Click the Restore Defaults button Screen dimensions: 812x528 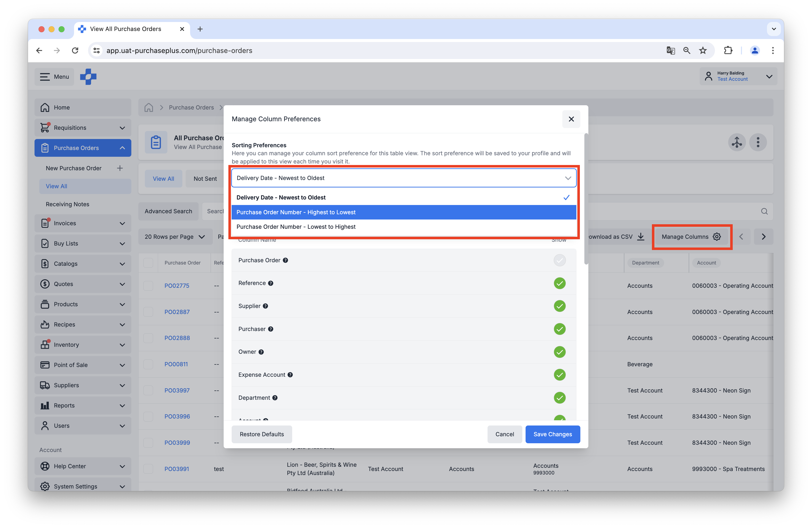[262, 434]
